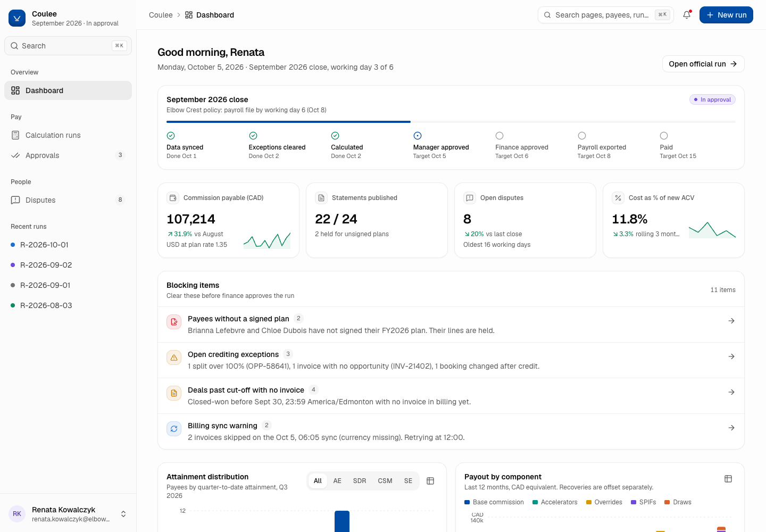Click the Paid step circle

(664, 136)
